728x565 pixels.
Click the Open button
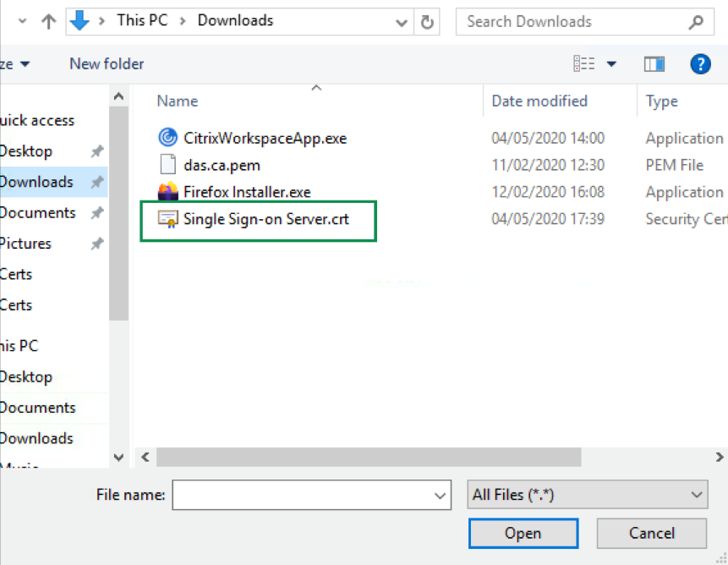[523, 534]
